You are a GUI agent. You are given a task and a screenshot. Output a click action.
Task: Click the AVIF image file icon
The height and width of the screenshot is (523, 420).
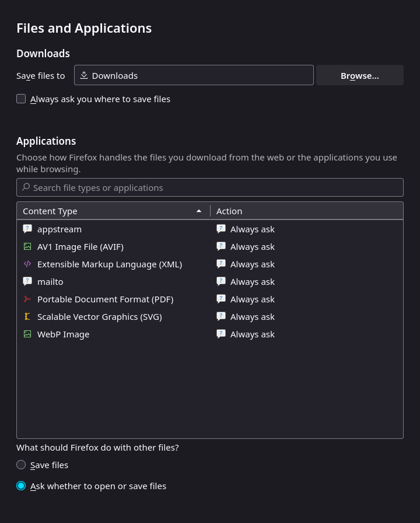[27, 246]
